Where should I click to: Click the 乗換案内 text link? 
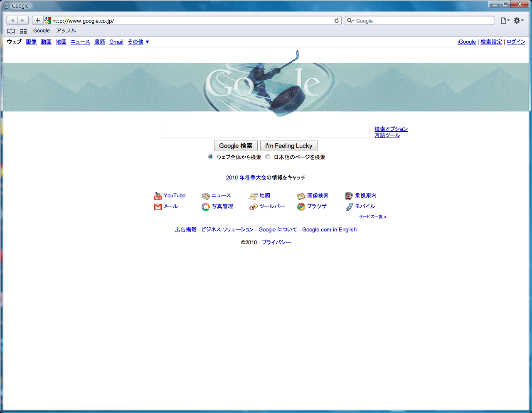366,196
